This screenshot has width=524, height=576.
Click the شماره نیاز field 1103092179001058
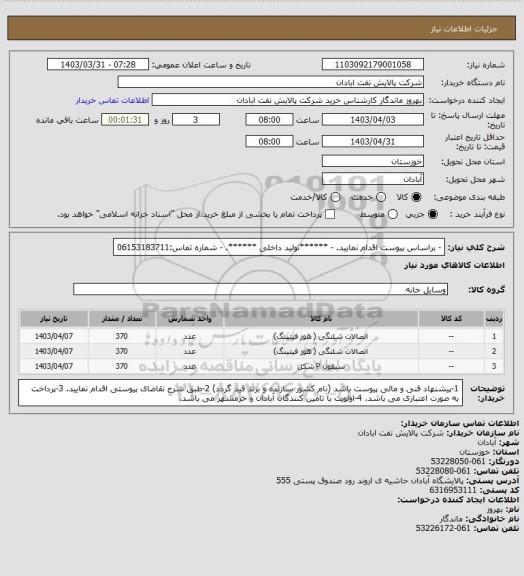pos(373,64)
